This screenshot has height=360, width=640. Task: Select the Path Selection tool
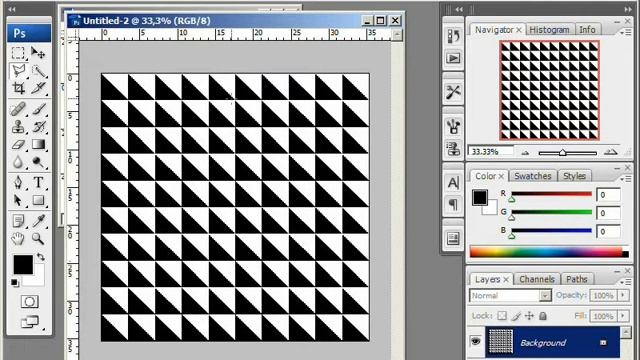(x=18, y=200)
